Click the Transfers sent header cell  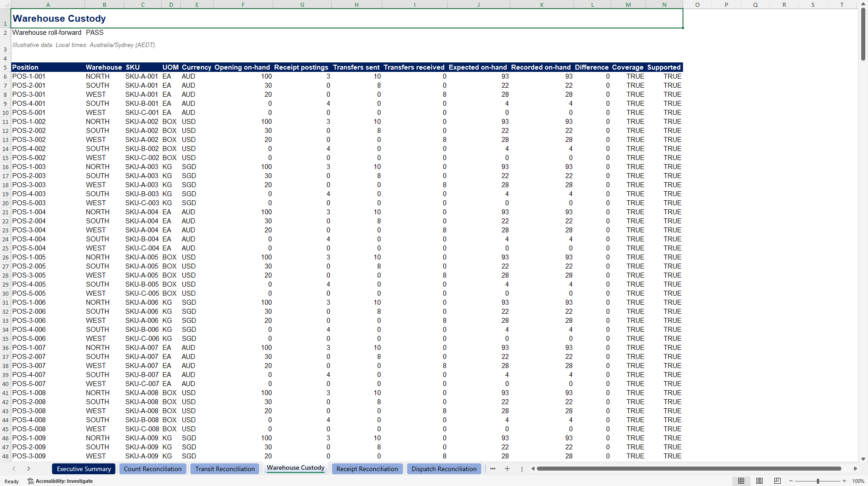pos(356,67)
